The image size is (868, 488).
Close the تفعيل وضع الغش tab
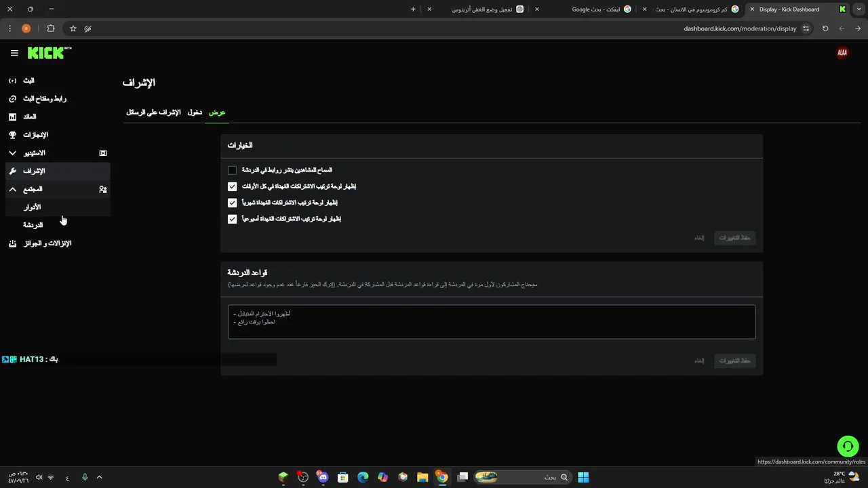[429, 9]
